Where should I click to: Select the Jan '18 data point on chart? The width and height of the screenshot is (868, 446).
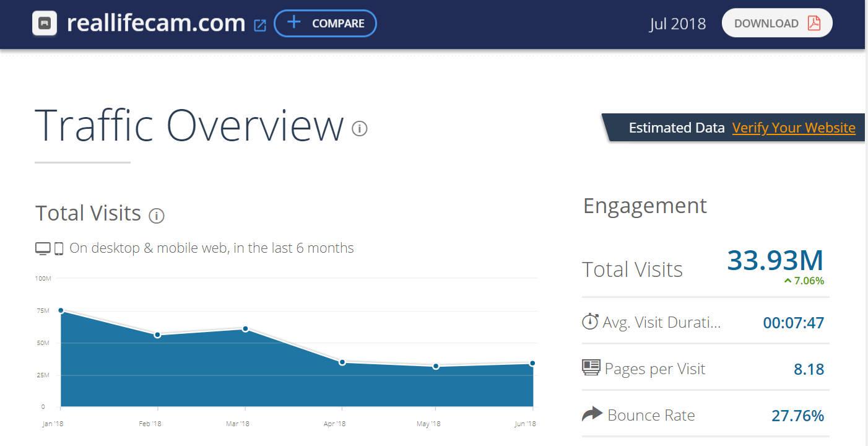(61, 310)
